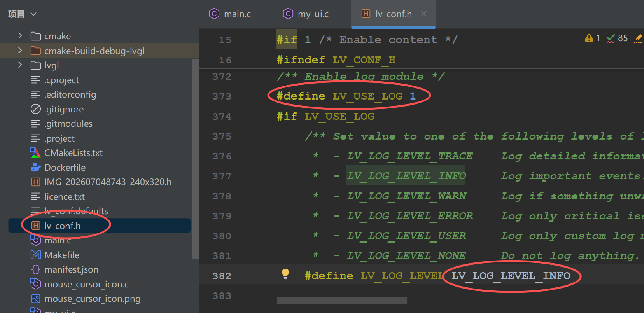The image size is (644, 313).
Task: Click the '#if LV_USE_LOG' line
Action: pyautogui.click(x=325, y=116)
